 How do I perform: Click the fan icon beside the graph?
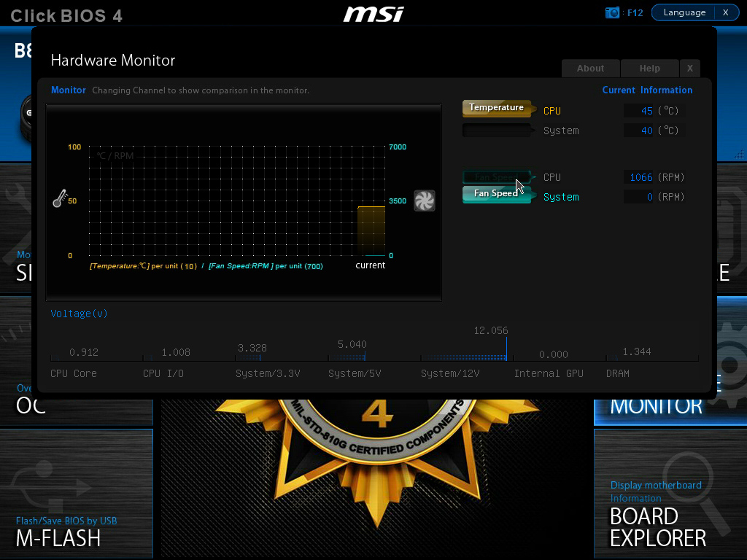[x=424, y=201]
